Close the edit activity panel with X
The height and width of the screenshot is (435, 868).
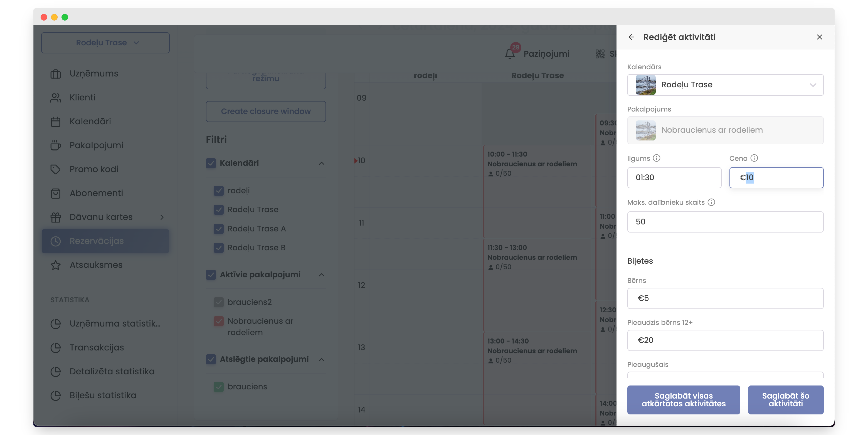(x=819, y=37)
